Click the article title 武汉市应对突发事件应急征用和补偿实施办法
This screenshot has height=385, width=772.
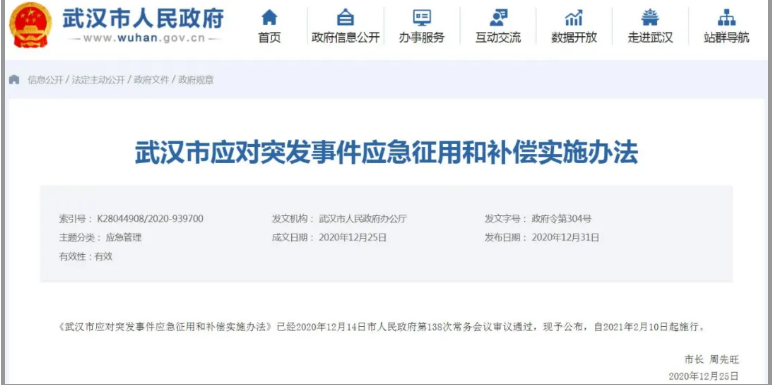click(x=386, y=153)
